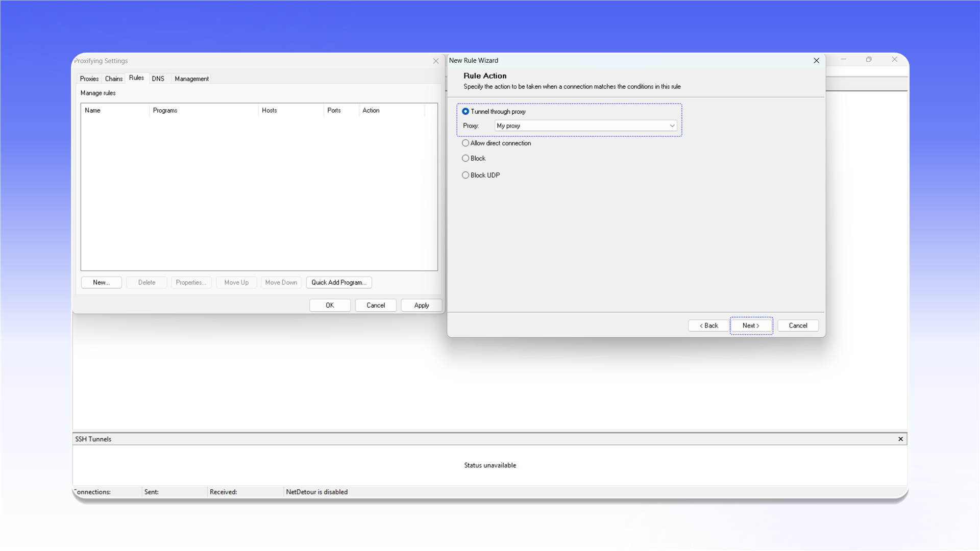Click the Action column header

click(391, 110)
